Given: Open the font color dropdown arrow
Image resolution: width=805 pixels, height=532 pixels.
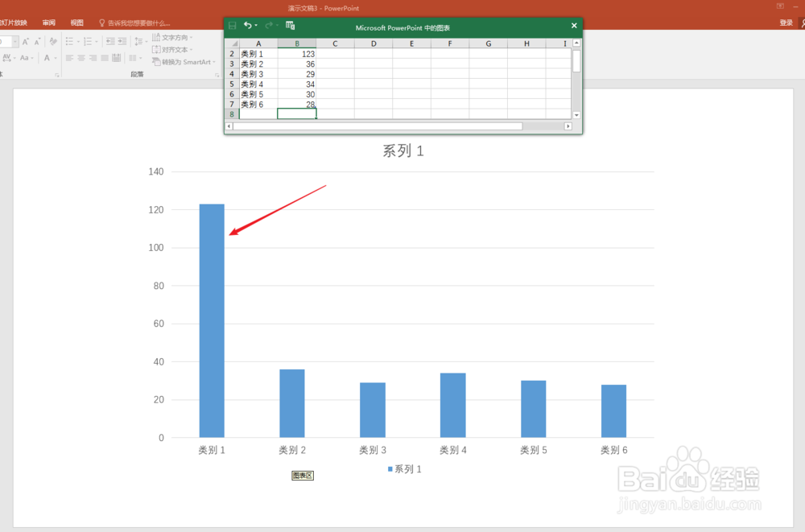Looking at the screenshot, I should [x=56, y=58].
